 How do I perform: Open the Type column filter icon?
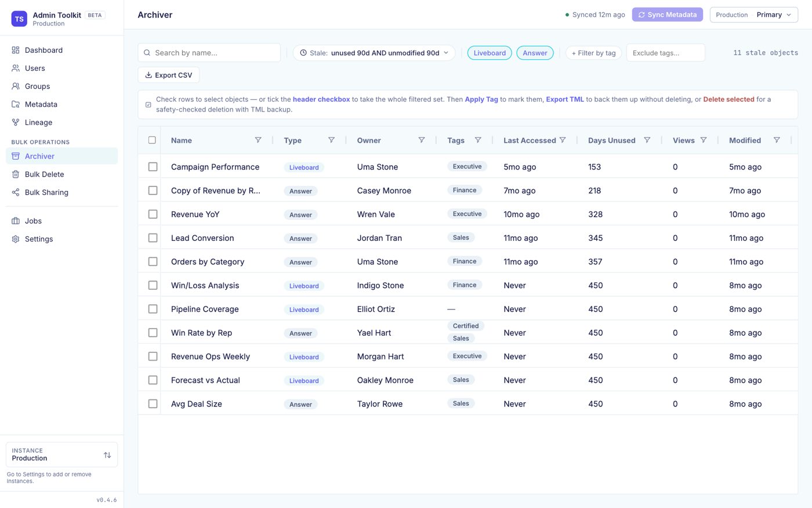(x=331, y=140)
